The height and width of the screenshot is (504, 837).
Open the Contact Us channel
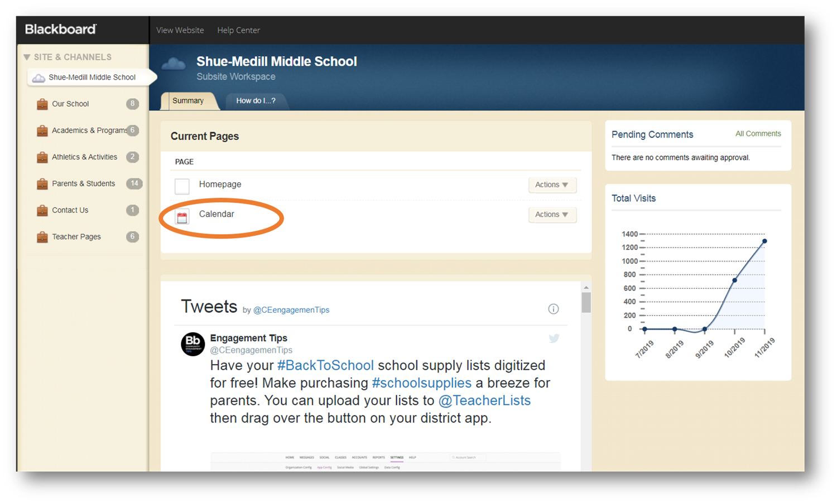70,210
